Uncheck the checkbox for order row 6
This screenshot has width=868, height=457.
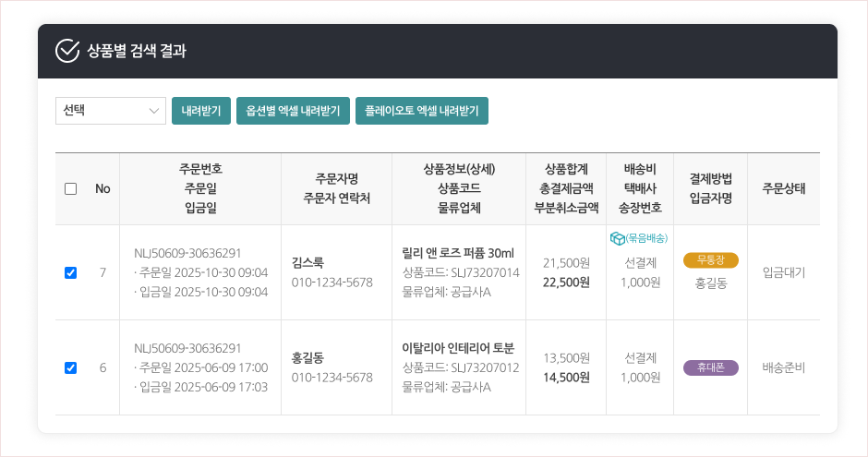coord(71,367)
